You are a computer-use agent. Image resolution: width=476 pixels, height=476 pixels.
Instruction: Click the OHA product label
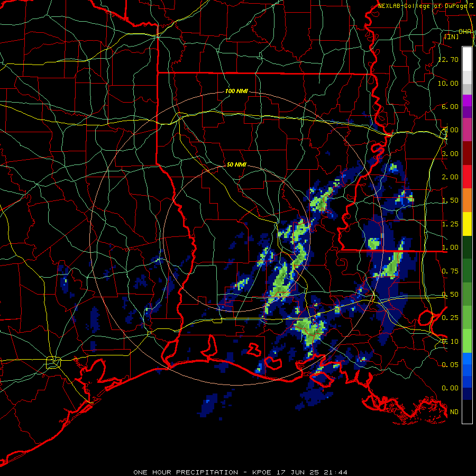(465, 32)
